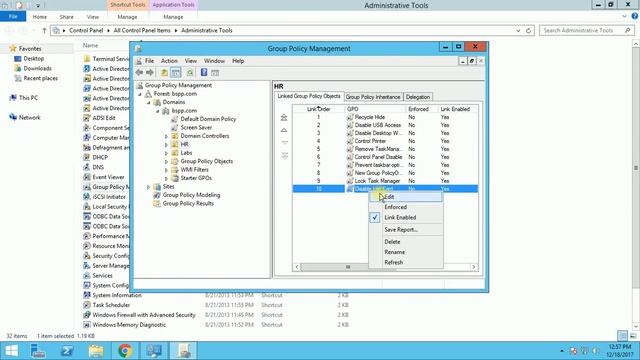Screen dimensions: 640x360
Task: Open File Explorer from the taskbar
Action: tap(96, 351)
